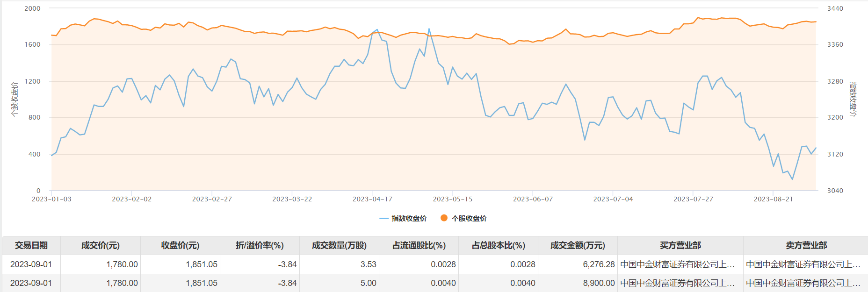
Task: Click date cell in the 3.53 row
Action: point(31,264)
